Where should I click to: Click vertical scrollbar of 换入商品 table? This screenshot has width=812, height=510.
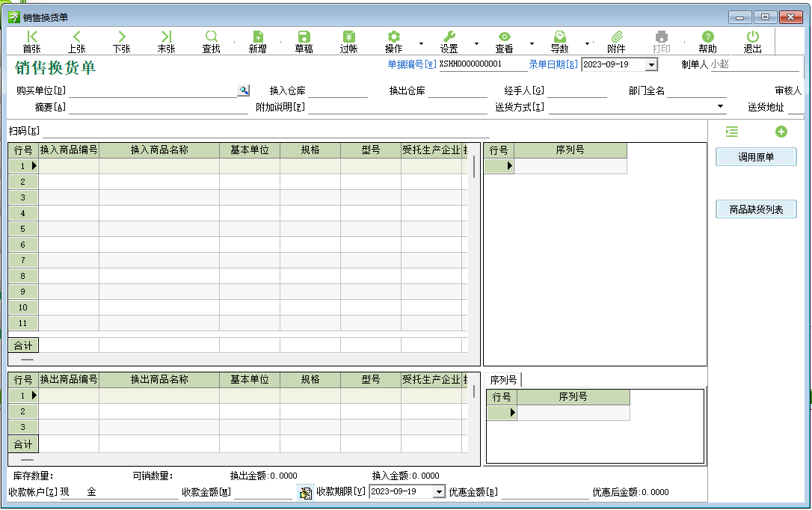(474, 166)
